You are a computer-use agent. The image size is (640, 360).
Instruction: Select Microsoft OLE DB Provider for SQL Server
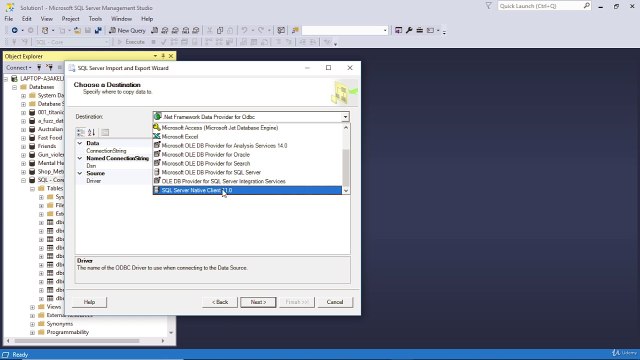click(247, 173)
